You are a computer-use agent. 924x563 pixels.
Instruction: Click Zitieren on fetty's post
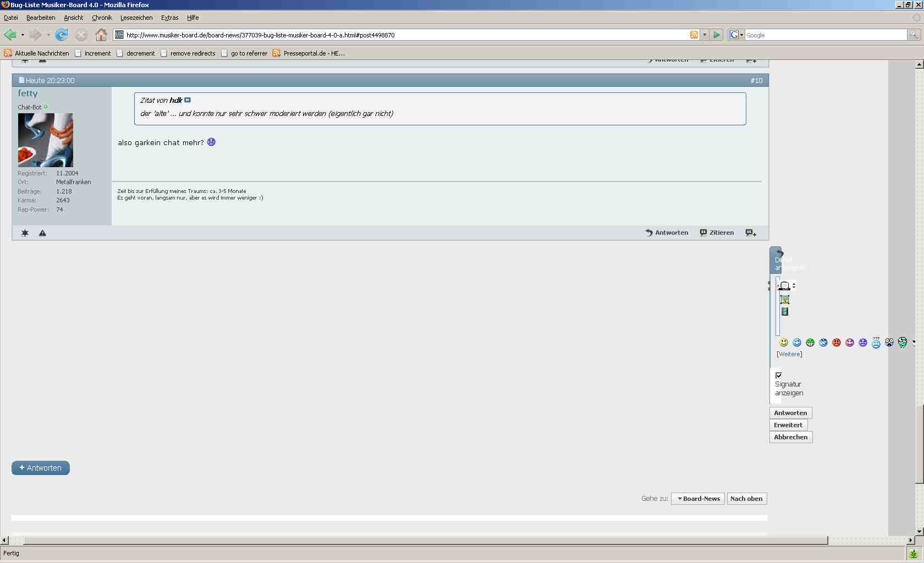717,233
